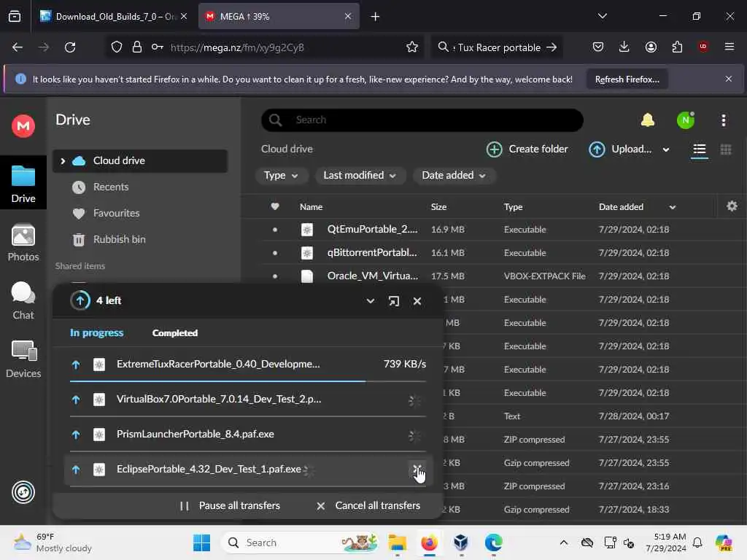Open the green N account avatar

(686, 120)
